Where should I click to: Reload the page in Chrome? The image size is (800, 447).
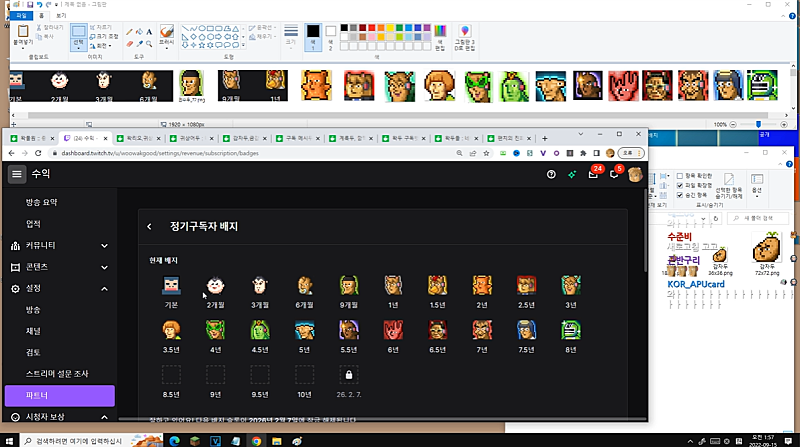pyautogui.click(x=38, y=153)
